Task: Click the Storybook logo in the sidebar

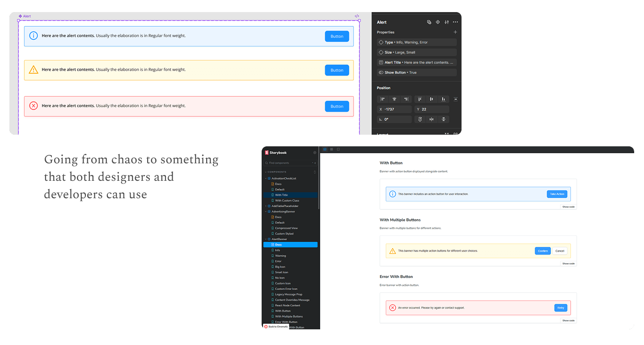Action: [267, 153]
